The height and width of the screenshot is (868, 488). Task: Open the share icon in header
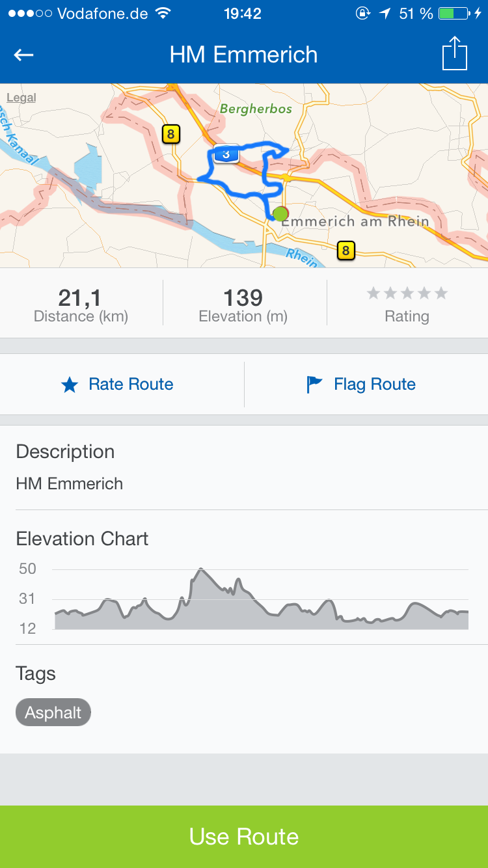point(455,53)
